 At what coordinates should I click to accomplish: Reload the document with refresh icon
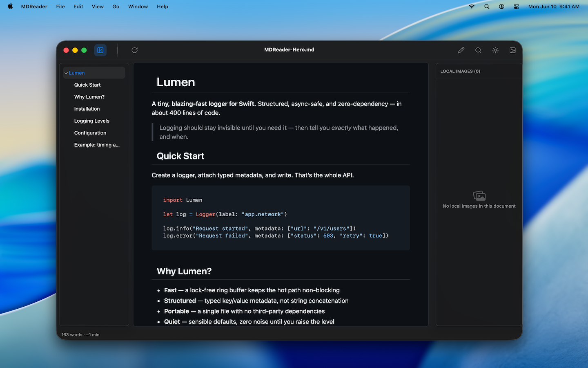pyautogui.click(x=134, y=50)
